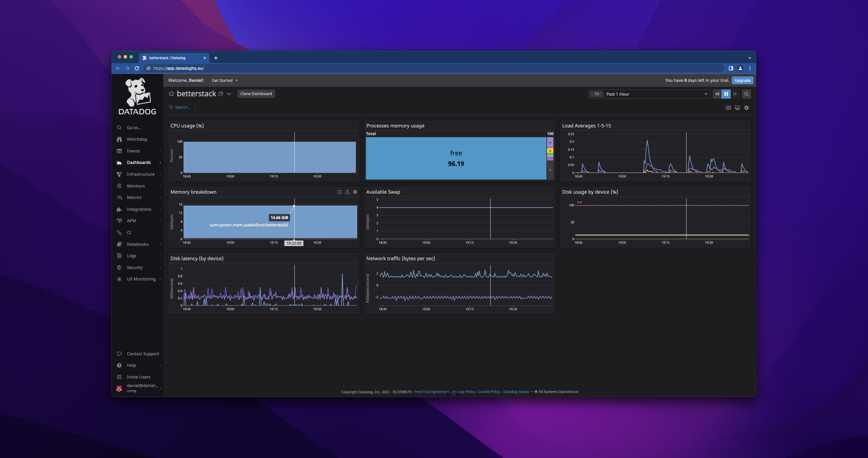Click yellow segment in Processes memory bar
This screenshot has width=868, height=458.
[x=550, y=150]
